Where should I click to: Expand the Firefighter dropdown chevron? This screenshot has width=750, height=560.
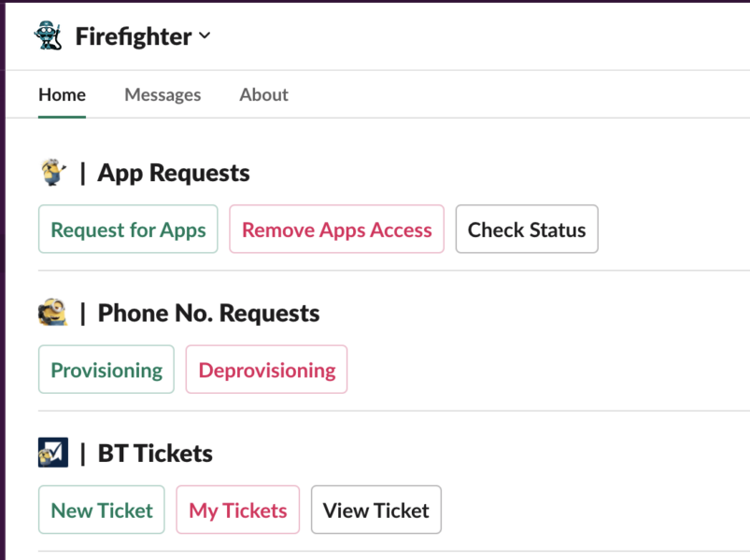point(205,36)
